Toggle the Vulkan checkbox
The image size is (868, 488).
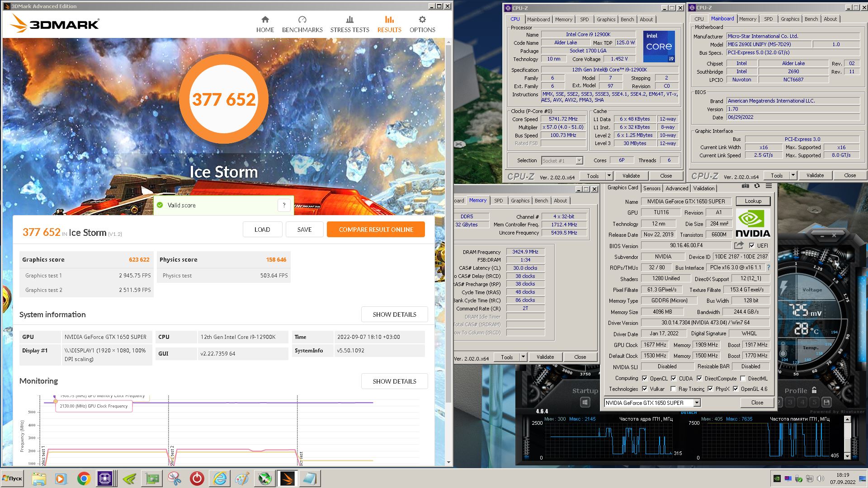point(645,389)
